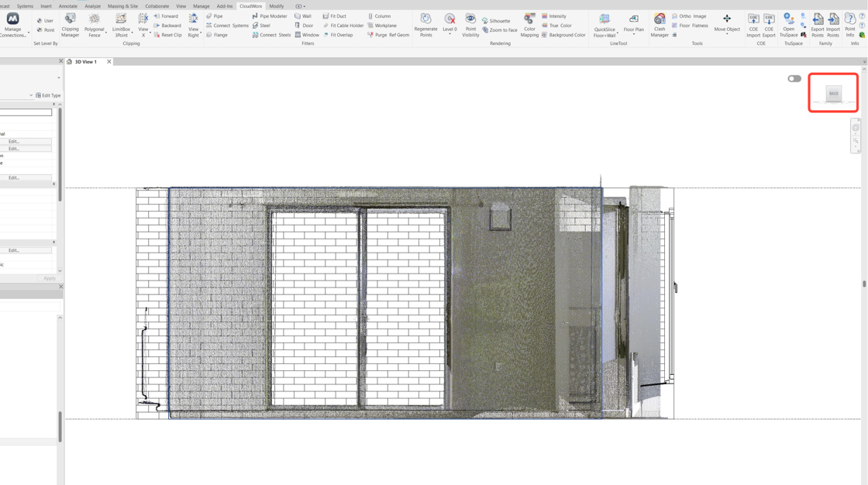Close the 3D View 1 tab
This screenshot has height=485, width=868.
[x=109, y=61]
